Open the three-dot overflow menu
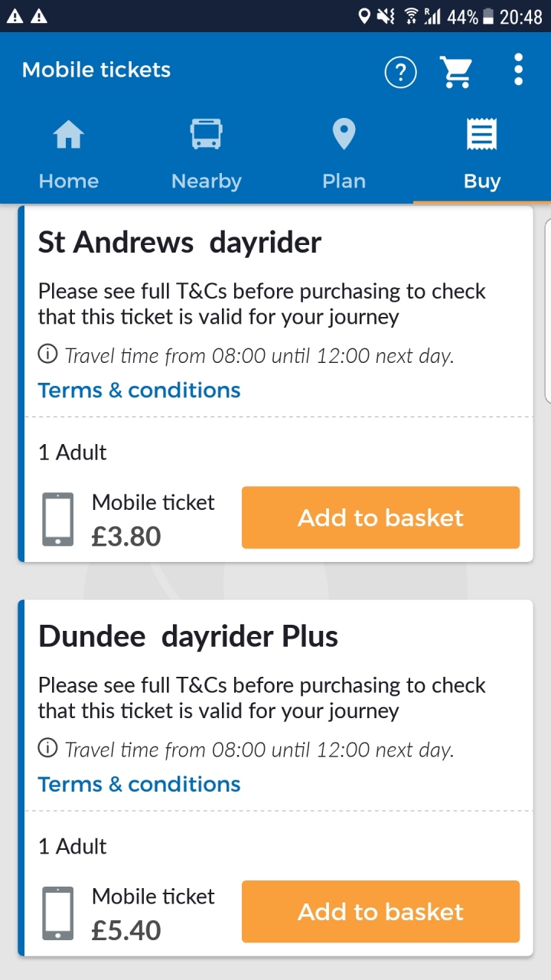551x980 pixels. (x=519, y=70)
